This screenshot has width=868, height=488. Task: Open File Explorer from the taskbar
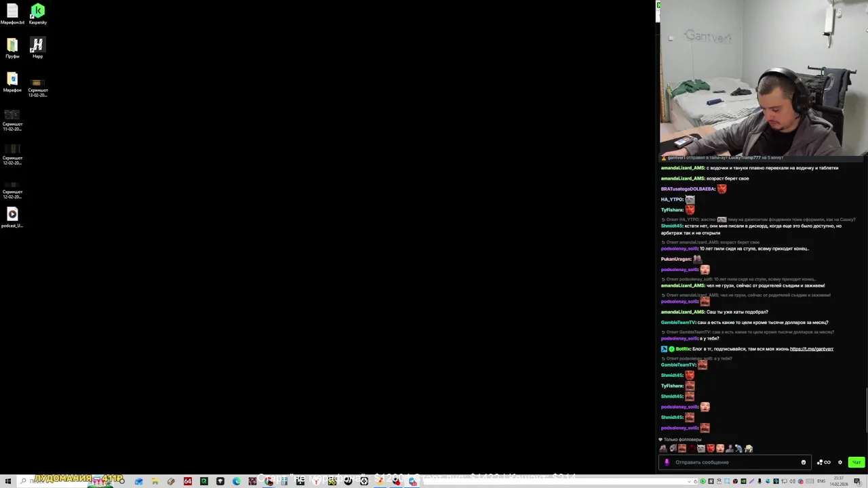pos(155,481)
